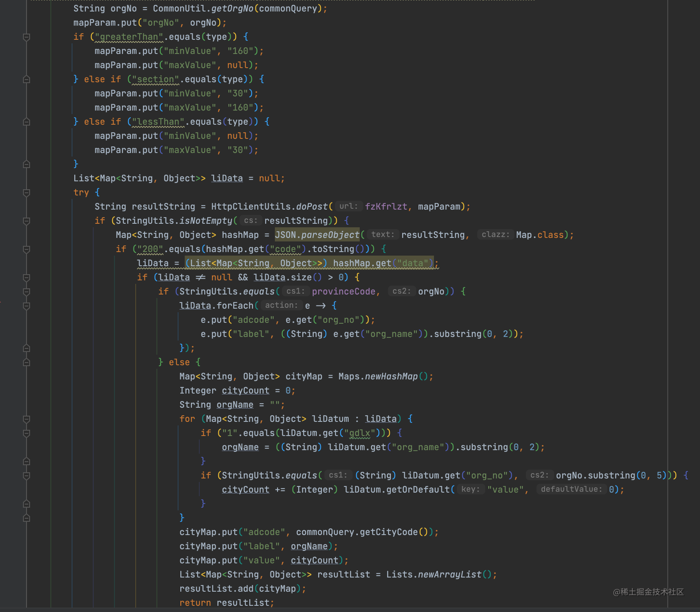This screenshot has width=700, height=612.
Task: Click the doPost method name
Action: (312, 207)
